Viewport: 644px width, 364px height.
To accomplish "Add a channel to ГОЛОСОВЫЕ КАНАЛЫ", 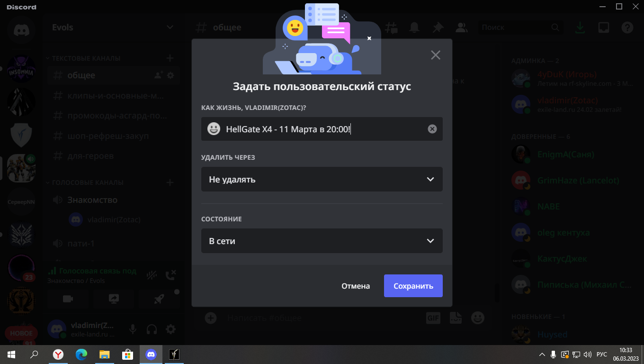I will [170, 182].
